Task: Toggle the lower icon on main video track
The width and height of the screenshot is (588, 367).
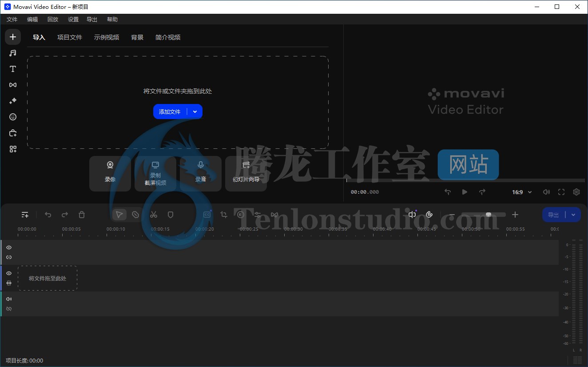Action: click(9, 283)
